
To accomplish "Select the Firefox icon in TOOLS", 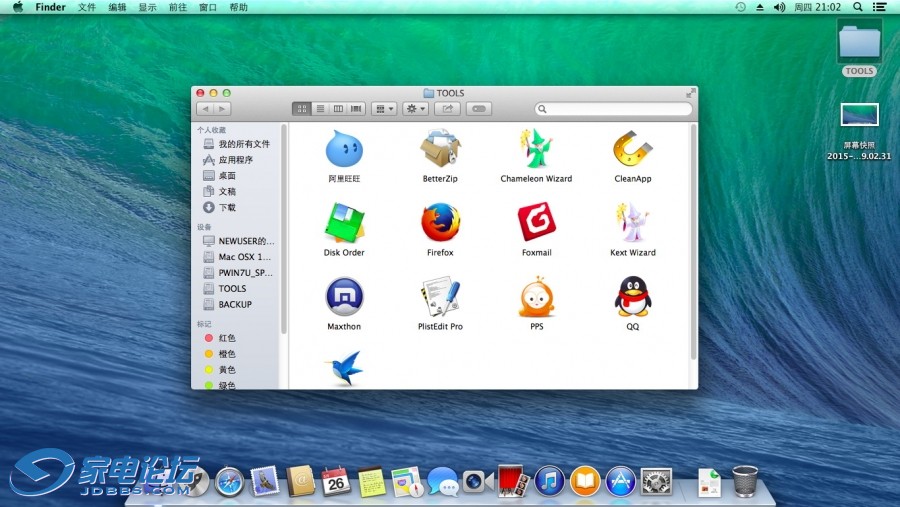I will click(440, 222).
